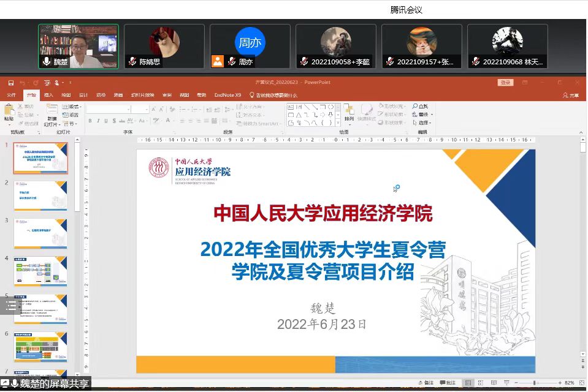Open the Insert (插入) ribbon tab
The image size is (588, 392).
(x=48, y=96)
